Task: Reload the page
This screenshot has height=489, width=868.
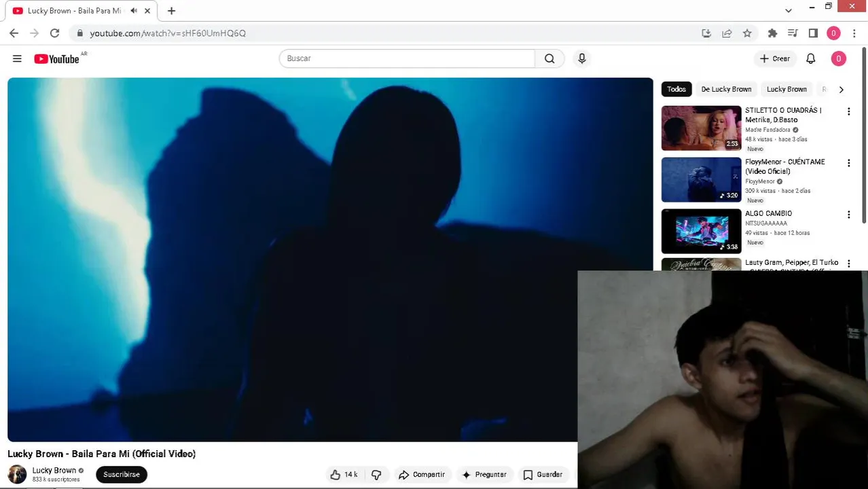Action: click(54, 33)
